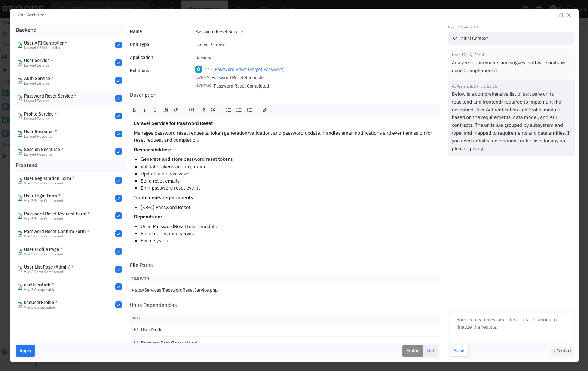The height and width of the screenshot is (371, 588).
Task: Click User Profile Page file icon
Action: click(20, 252)
